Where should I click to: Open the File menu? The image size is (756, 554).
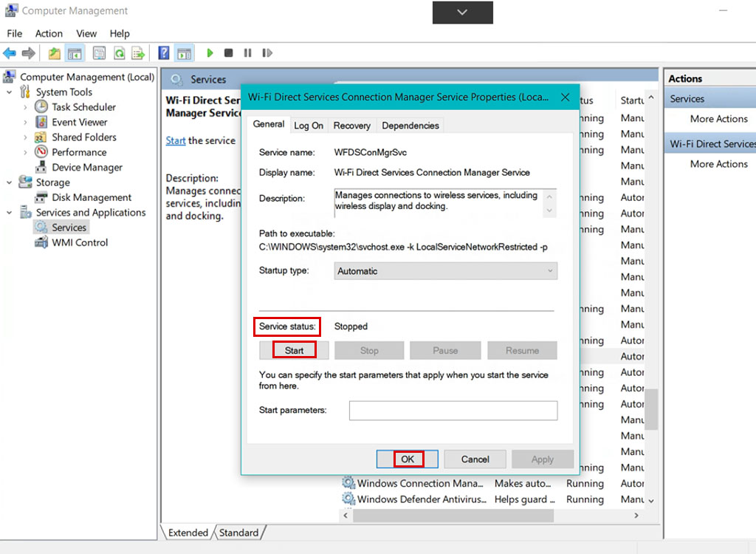coord(15,33)
